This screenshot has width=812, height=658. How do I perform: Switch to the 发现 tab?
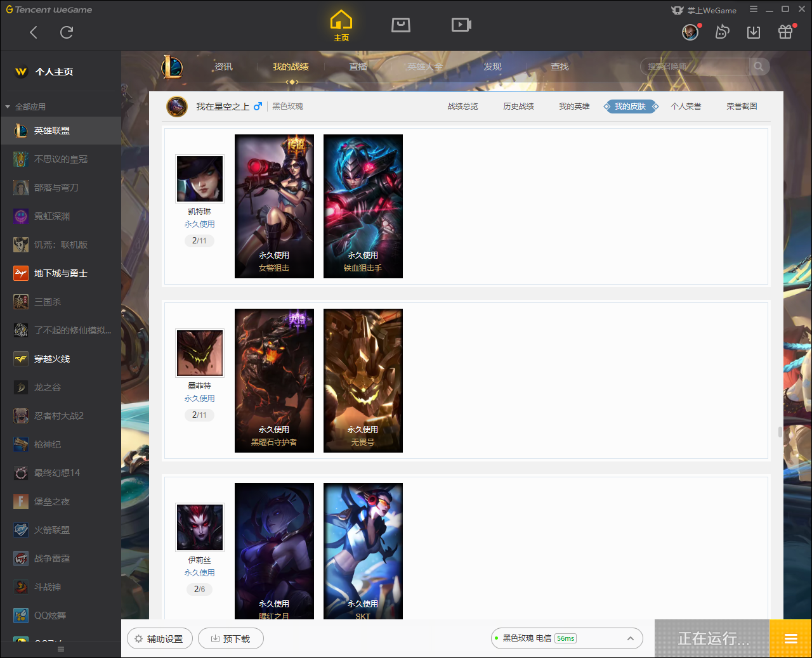[x=492, y=67]
